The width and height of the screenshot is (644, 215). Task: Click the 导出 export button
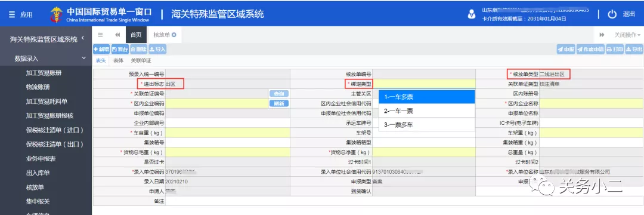coord(634,50)
